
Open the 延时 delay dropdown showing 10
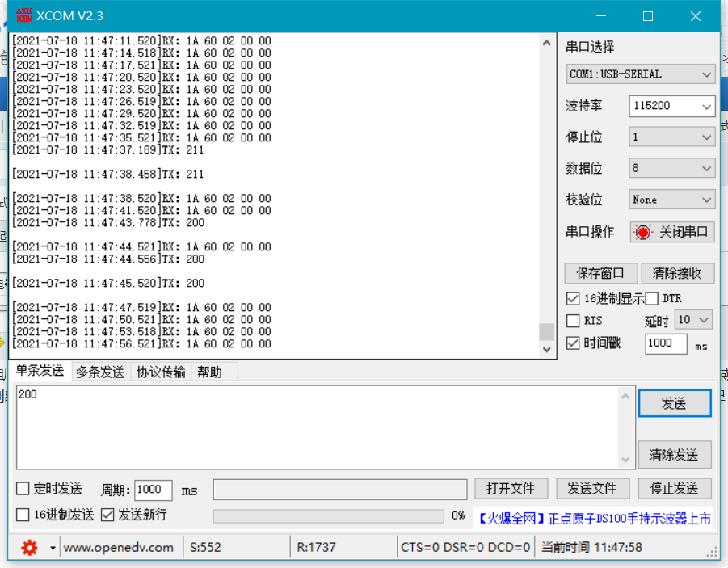click(x=693, y=320)
